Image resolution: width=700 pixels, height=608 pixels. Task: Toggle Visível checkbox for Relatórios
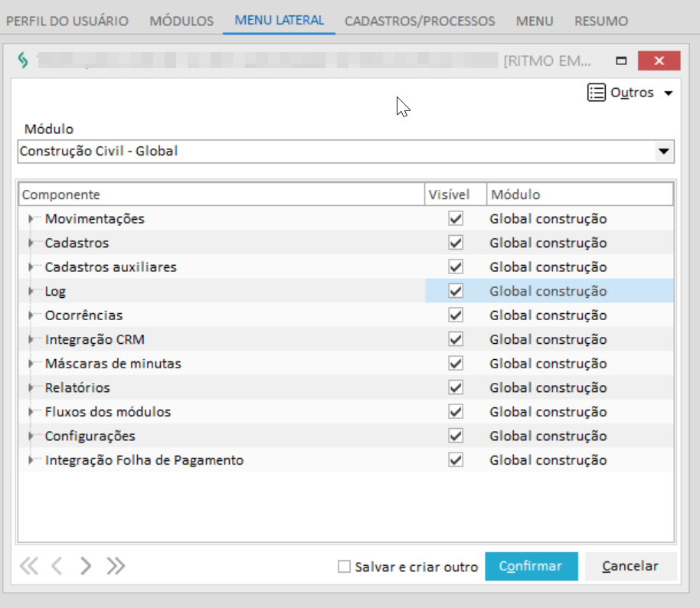pyautogui.click(x=456, y=387)
